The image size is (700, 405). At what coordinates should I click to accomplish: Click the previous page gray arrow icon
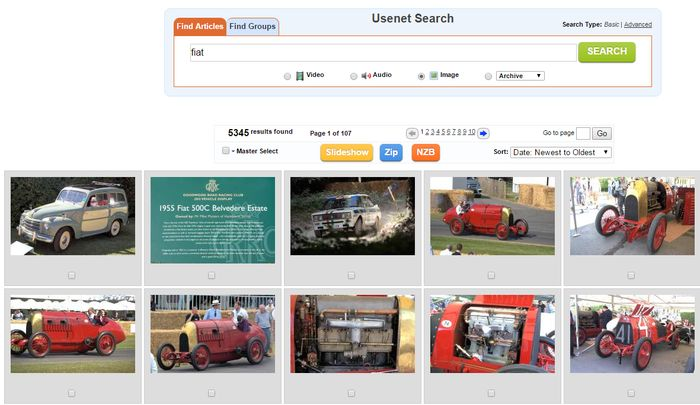(x=412, y=133)
